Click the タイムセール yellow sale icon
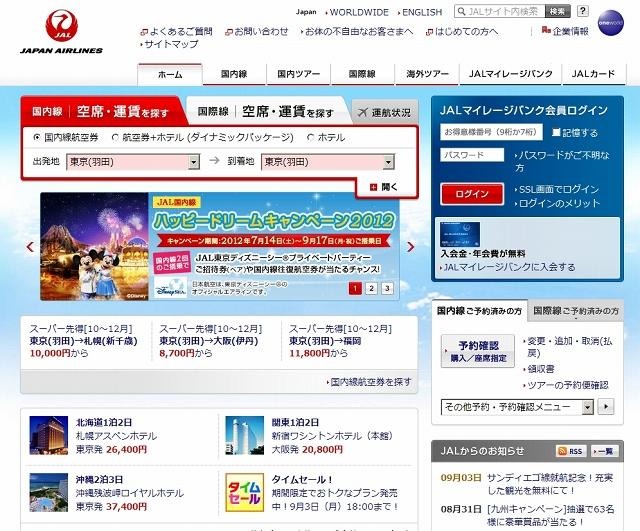Image resolution: width=640 pixels, height=531 pixels. click(x=244, y=492)
